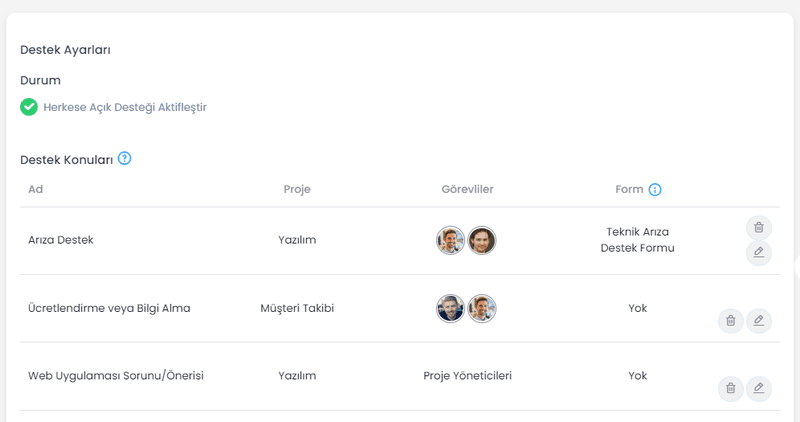
Task: Select the Müşteri Takibi project cell
Action: pyautogui.click(x=297, y=308)
